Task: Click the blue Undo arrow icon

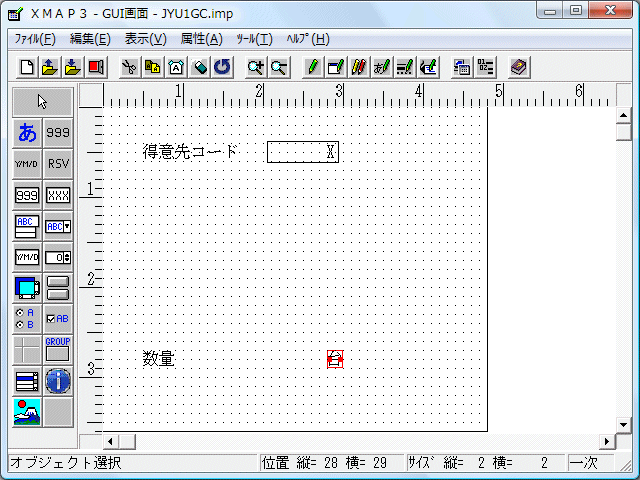Action: [x=222, y=67]
